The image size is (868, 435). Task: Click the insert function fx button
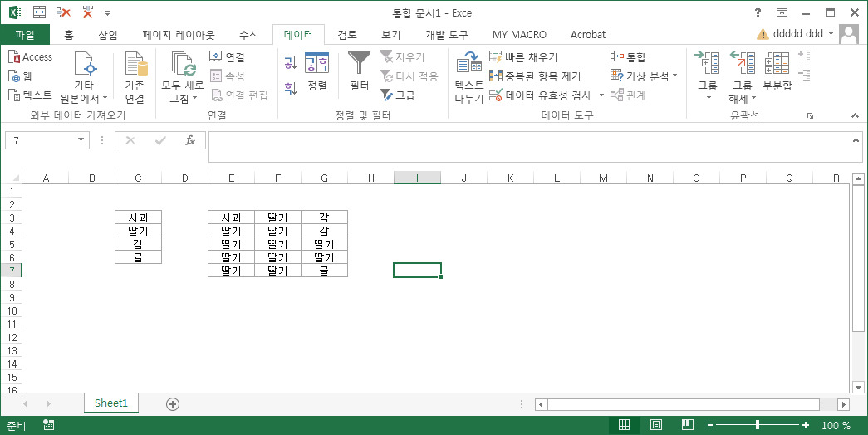(x=190, y=140)
